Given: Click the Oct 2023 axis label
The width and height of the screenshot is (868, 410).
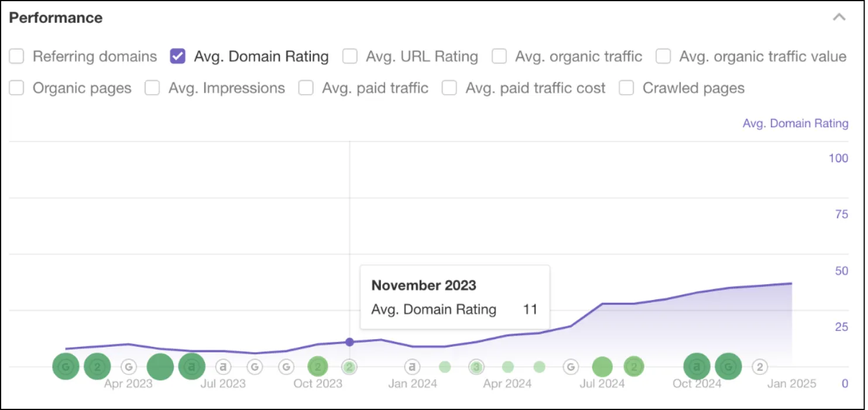Looking at the screenshot, I should coord(318,384).
